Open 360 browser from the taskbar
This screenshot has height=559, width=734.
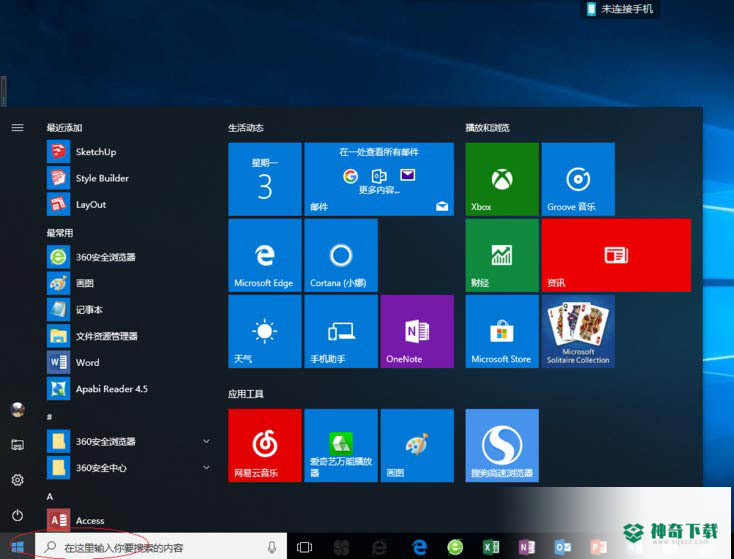point(455,547)
